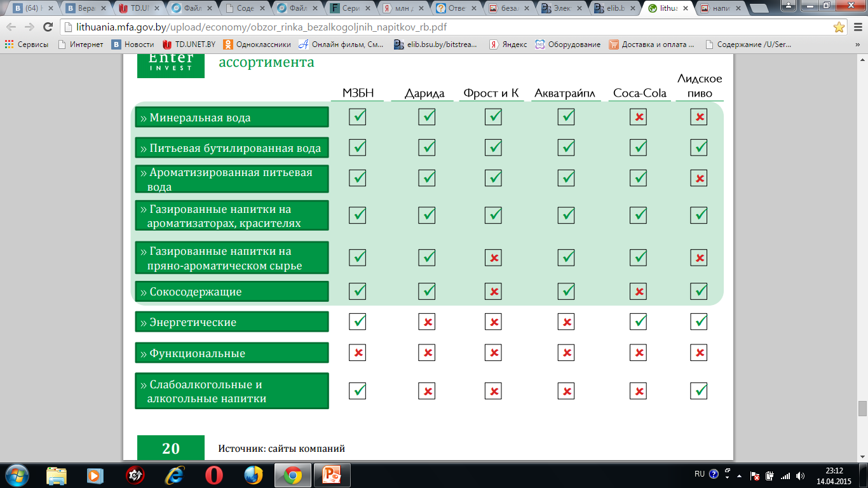868x488 pixels.
Task: Click the Сокосодержащие row label
Action: 232,292
